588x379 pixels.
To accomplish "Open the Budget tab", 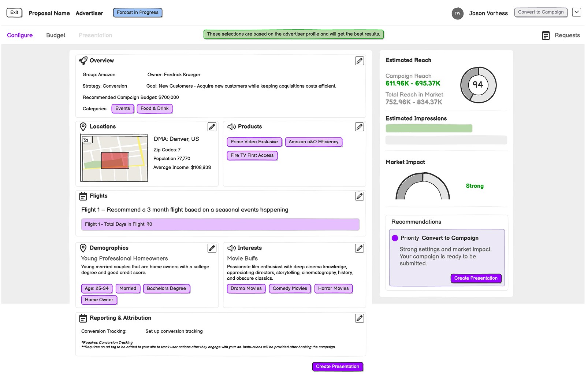I will 56,35.
